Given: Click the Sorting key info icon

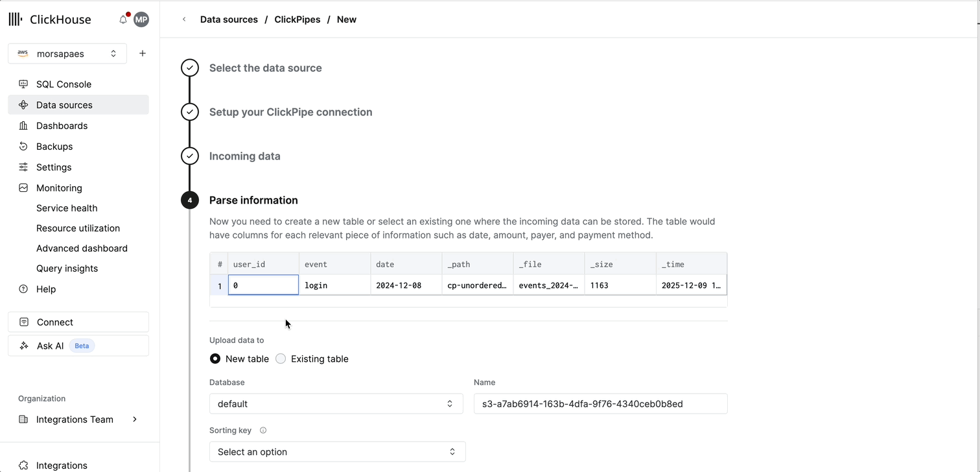Looking at the screenshot, I should point(263,431).
